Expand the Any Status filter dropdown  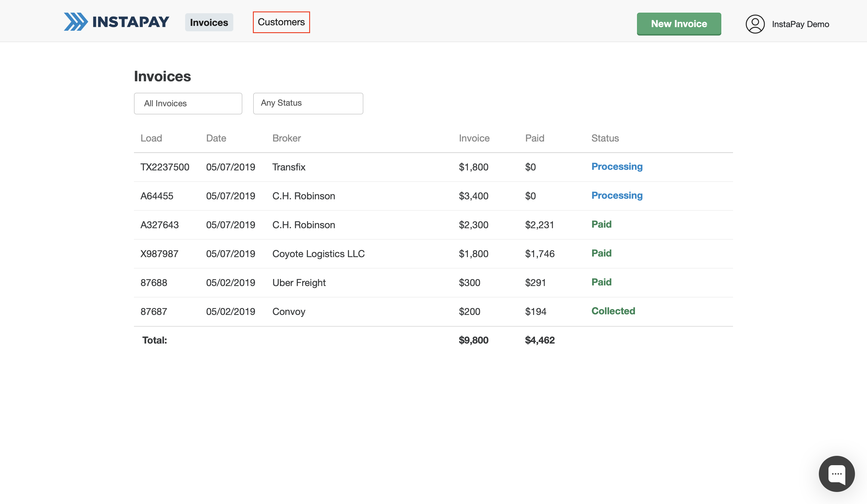(x=308, y=103)
